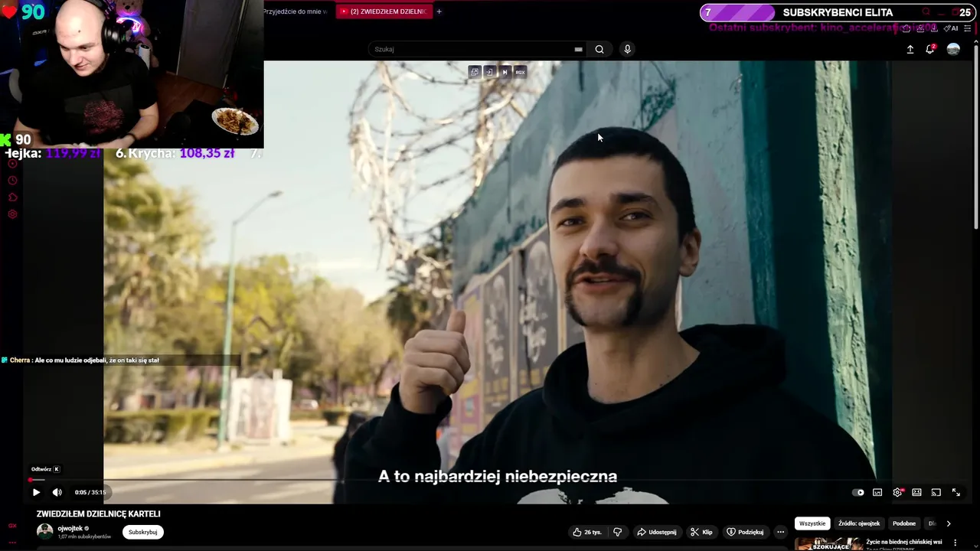Start voice search with microphone
980x551 pixels.
click(627, 49)
